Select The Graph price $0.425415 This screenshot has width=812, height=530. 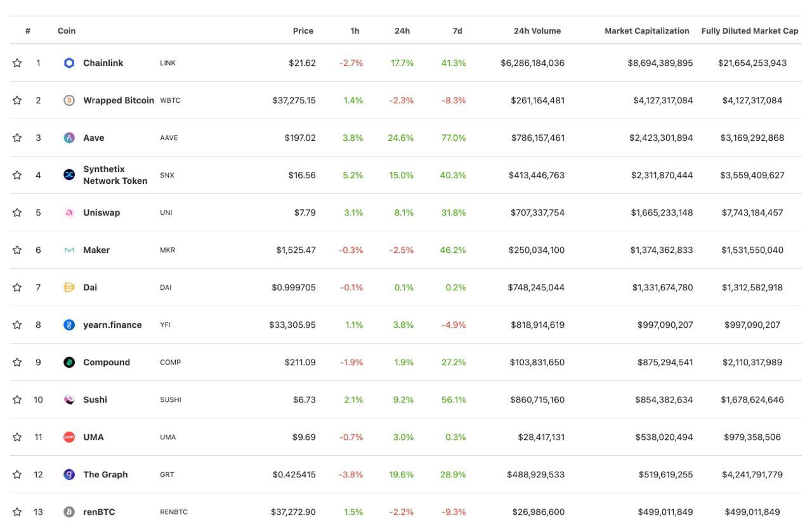(294, 474)
